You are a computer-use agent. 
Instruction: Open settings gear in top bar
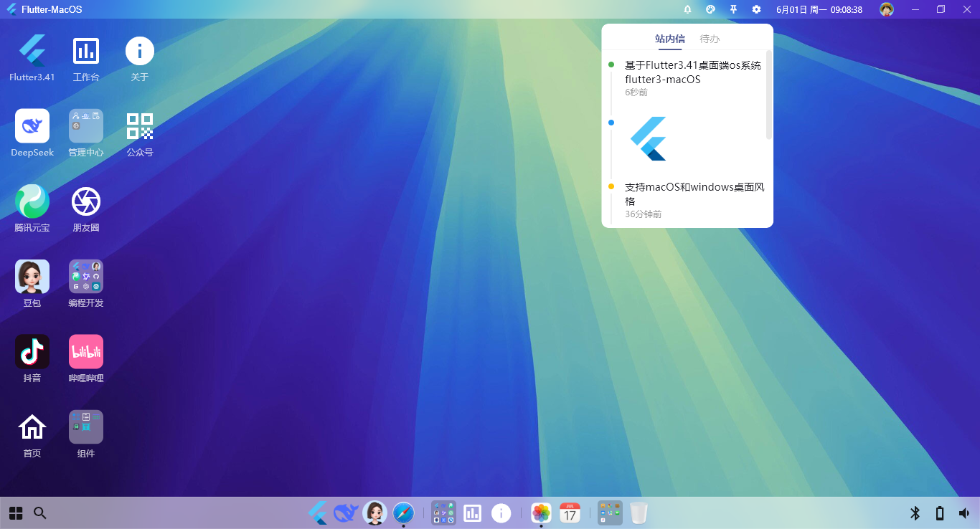tap(756, 9)
